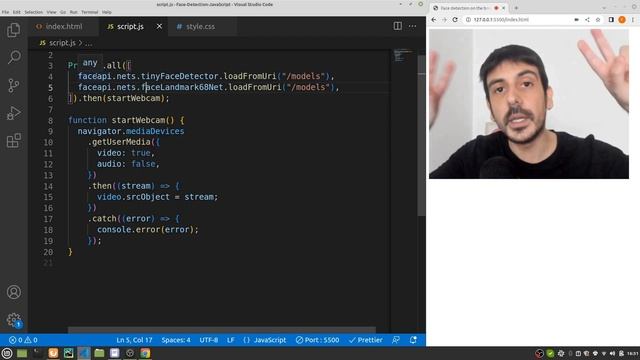Click on 'startWebcam' in the function declaration
Image resolution: width=640 pixels, height=360 pixels.
138,120
